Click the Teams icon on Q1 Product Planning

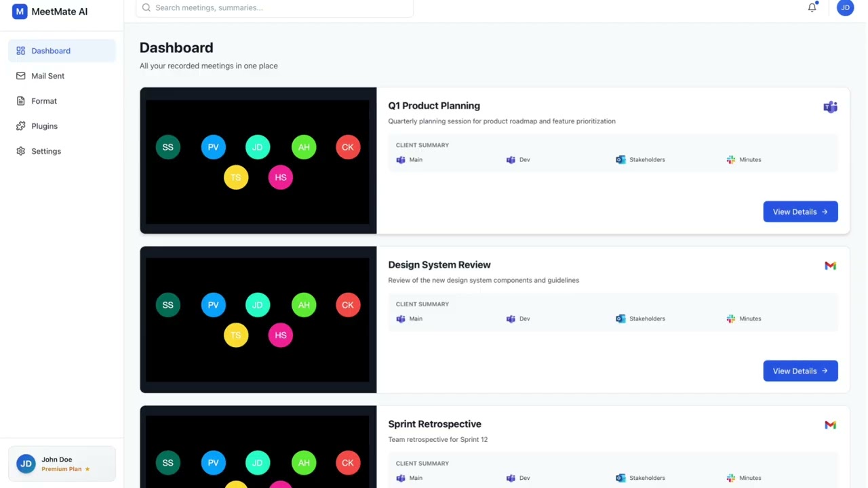coord(830,107)
